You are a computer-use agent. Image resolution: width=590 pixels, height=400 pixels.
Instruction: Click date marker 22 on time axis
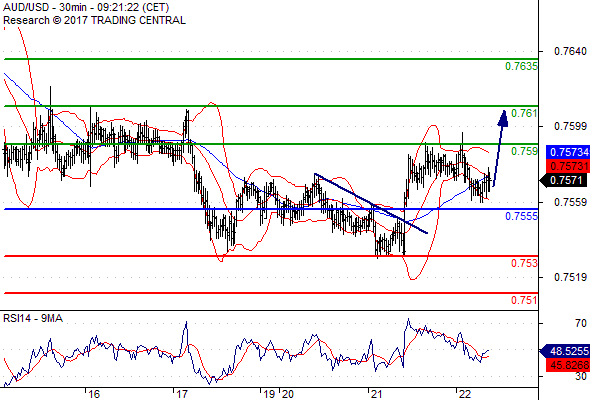(465, 394)
